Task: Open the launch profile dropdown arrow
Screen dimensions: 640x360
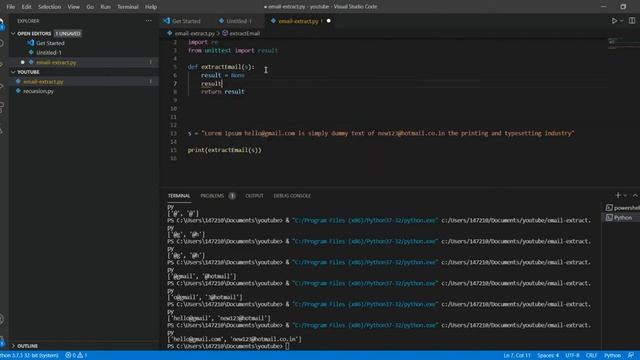Action: (x=625, y=196)
